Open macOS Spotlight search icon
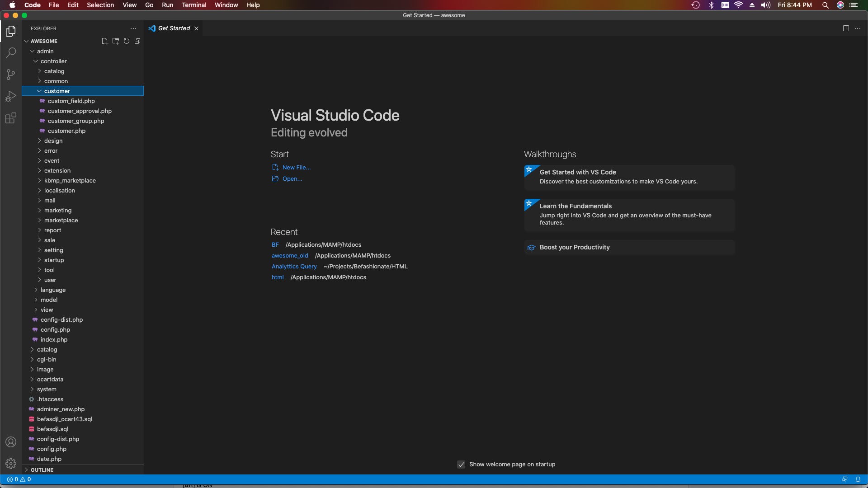This screenshot has width=868, height=488. point(826,5)
